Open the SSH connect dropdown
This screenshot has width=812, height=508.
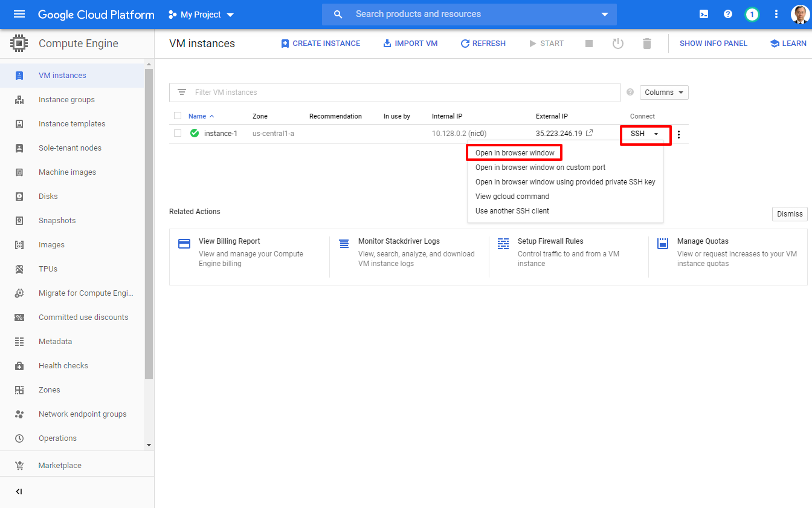[x=646, y=134]
